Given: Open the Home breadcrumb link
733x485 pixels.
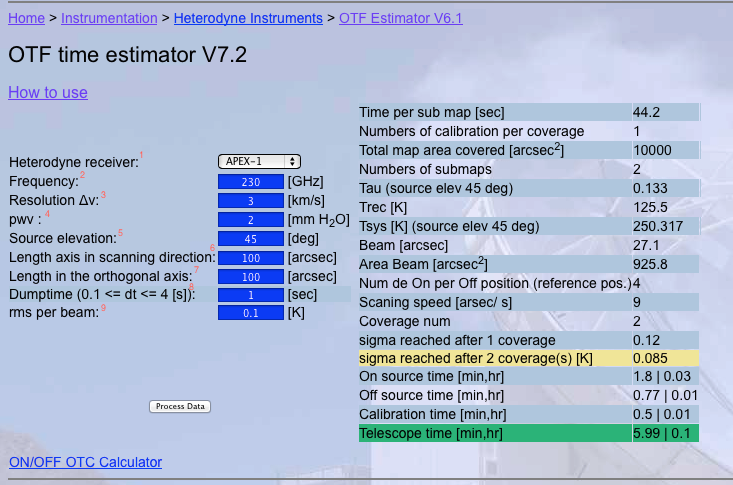Looking at the screenshot, I should [26, 18].
